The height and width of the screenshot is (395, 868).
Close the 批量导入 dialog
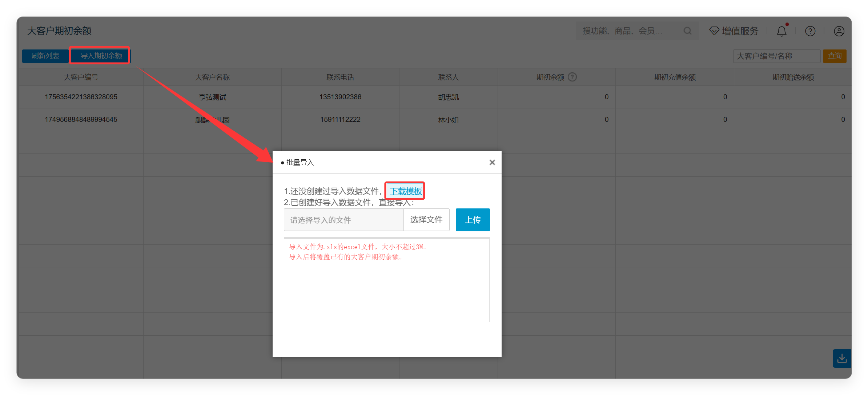click(492, 162)
